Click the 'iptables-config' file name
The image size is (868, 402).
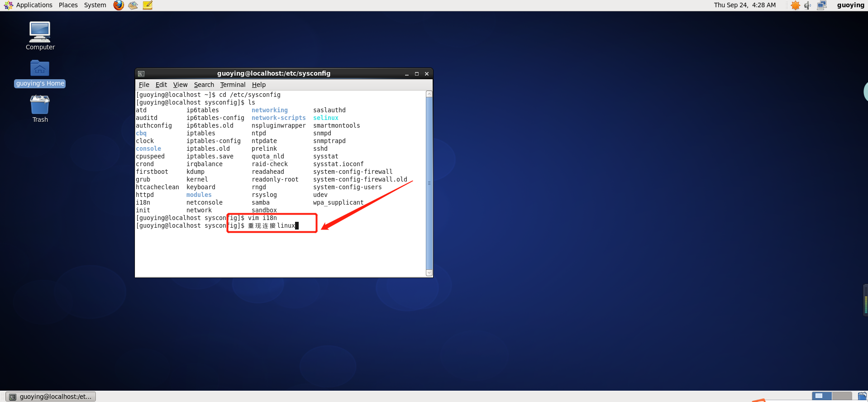click(214, 141)
